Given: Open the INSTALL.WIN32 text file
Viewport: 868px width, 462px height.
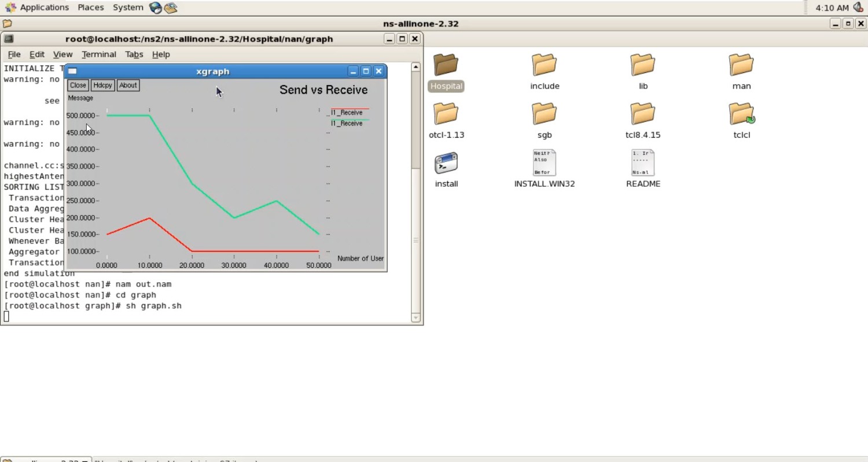Looking at the screenshot, I should (544, 163).
